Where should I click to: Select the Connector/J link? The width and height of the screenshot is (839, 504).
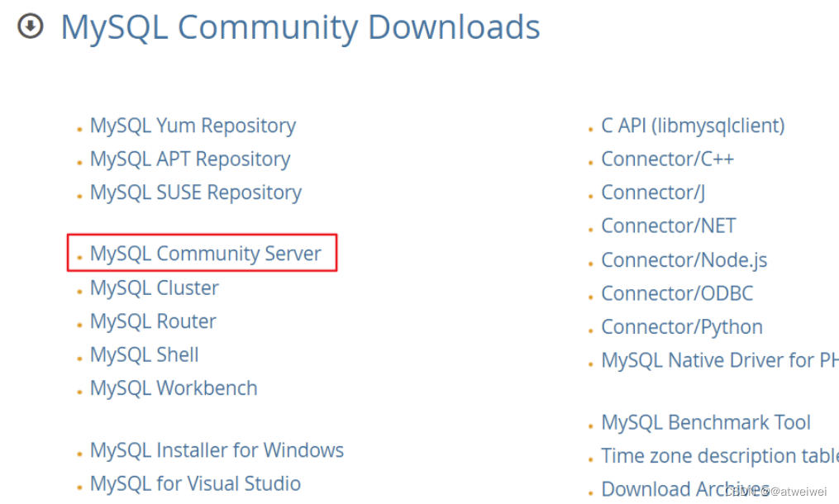(653, 193)
